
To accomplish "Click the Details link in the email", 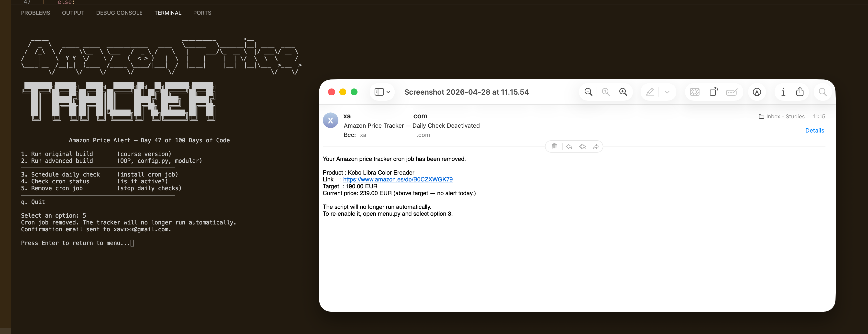I will pyautogui.click(x=814, y=130).
